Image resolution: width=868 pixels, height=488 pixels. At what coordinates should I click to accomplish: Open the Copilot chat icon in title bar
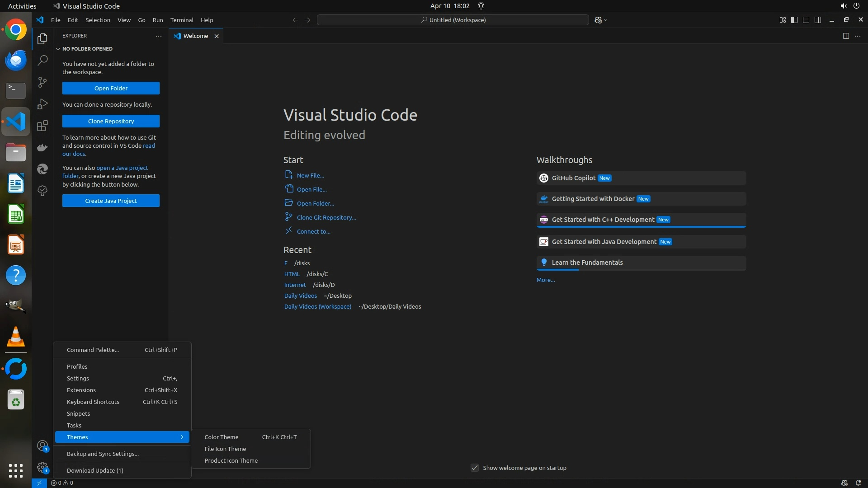598,20
